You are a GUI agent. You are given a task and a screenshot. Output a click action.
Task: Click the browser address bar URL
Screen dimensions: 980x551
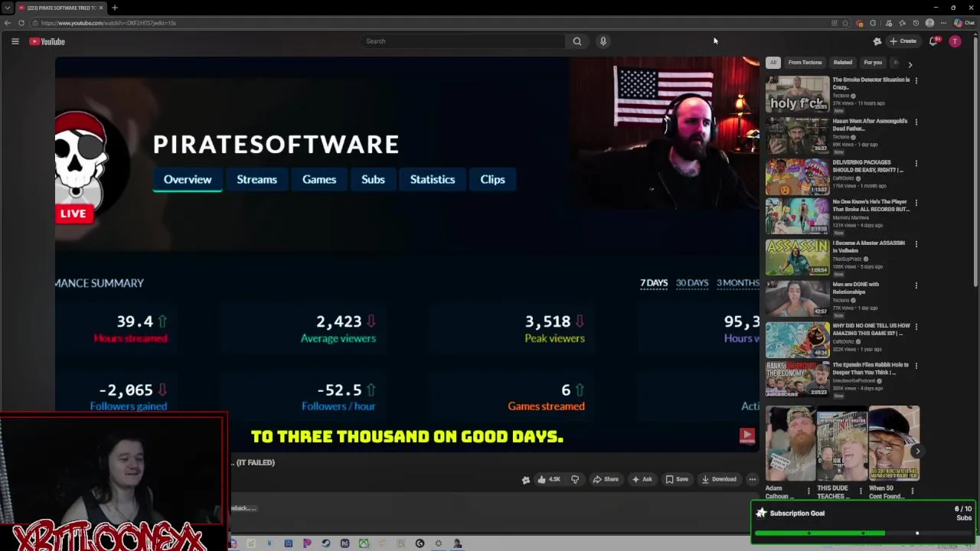(x=109, y=23)
